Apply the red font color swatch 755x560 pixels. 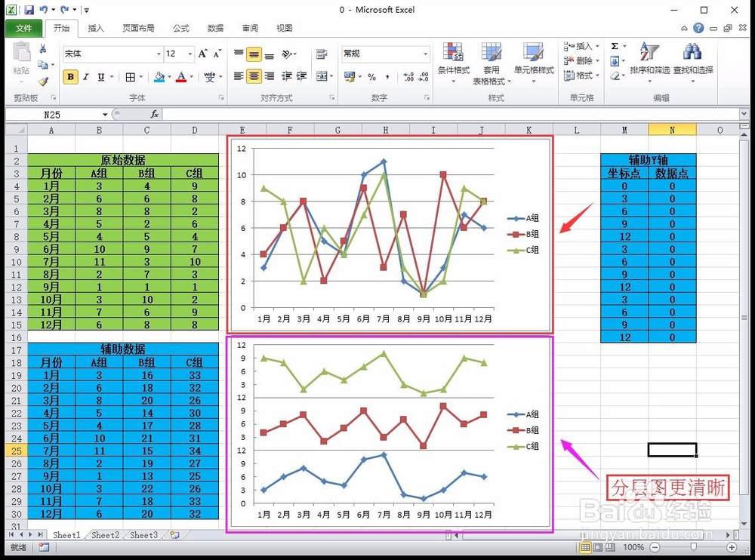coord(181,76)
